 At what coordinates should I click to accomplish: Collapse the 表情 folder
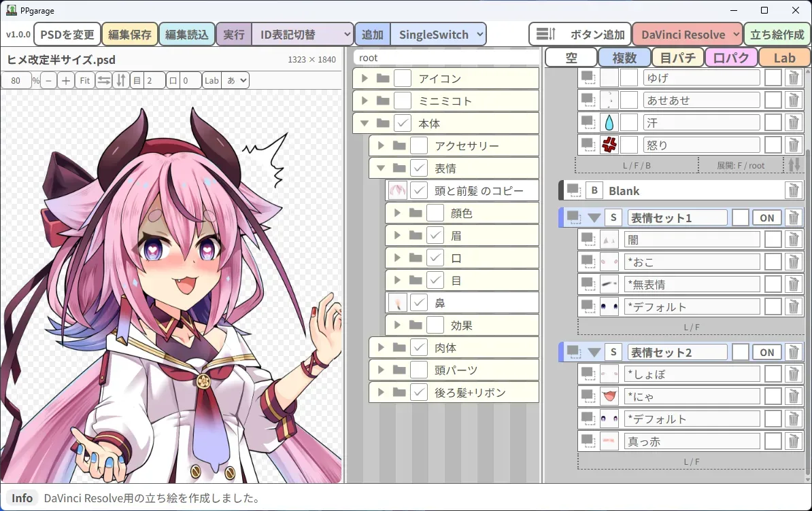381,168
